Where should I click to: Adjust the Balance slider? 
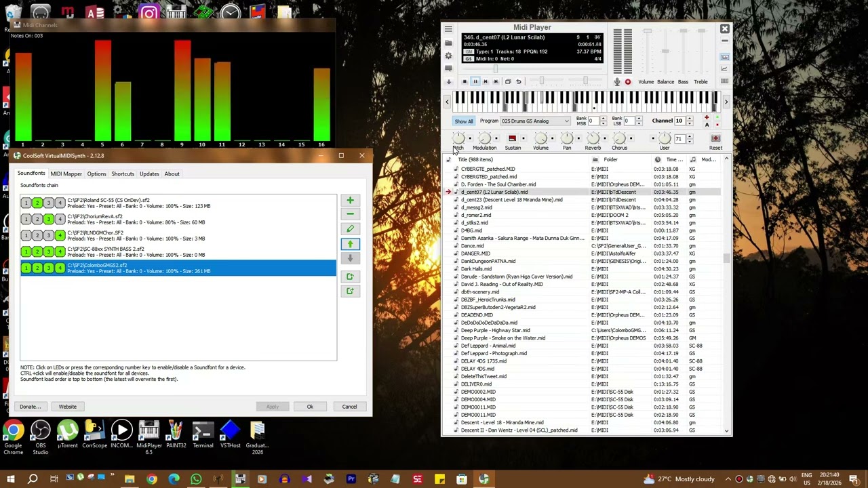click(665, 51)
